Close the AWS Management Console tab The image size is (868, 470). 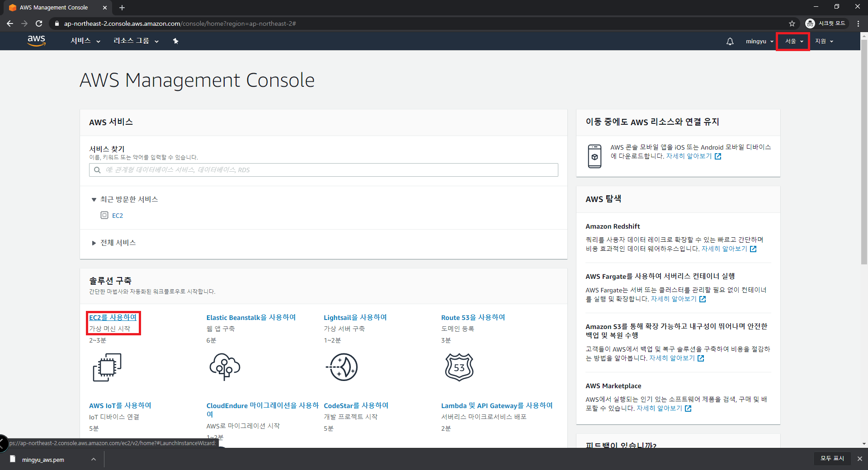click(x=104, y=8)
